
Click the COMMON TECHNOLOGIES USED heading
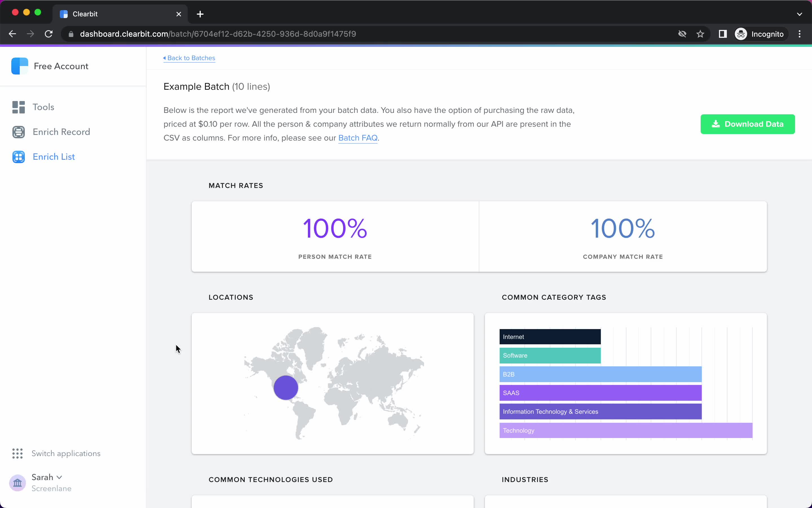[x=271, y=479]
